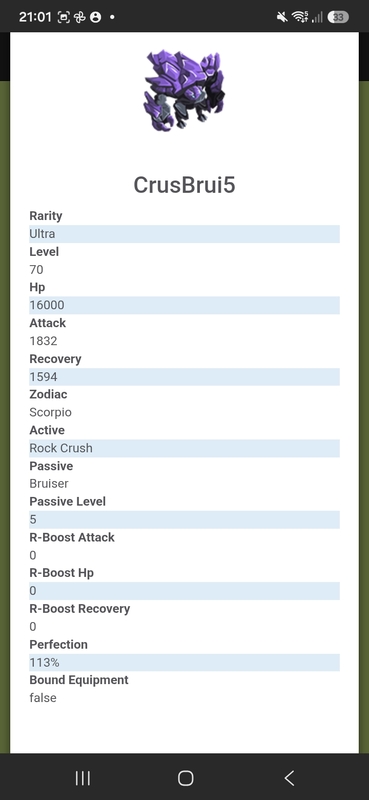Tap the Wi-Fi status icon
The image size is (369, 800).
pyautogui.click(x=300, y=17)
